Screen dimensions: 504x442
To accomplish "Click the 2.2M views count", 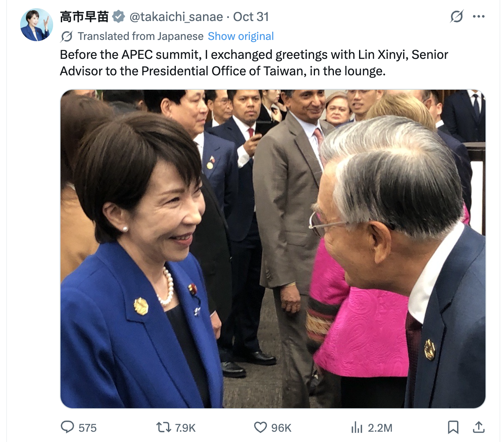I will click(380, 428).
